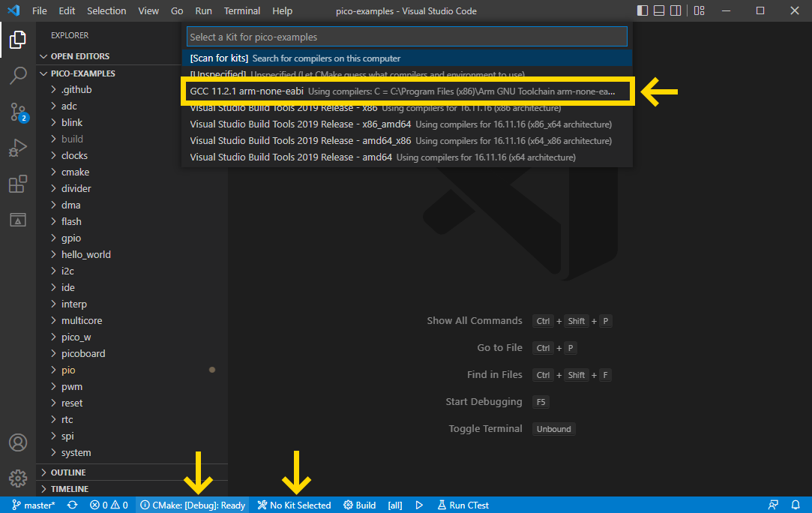Open errors and warnings status indicator
The height and width of the screenshot is (513, 812).
point(109,505)
